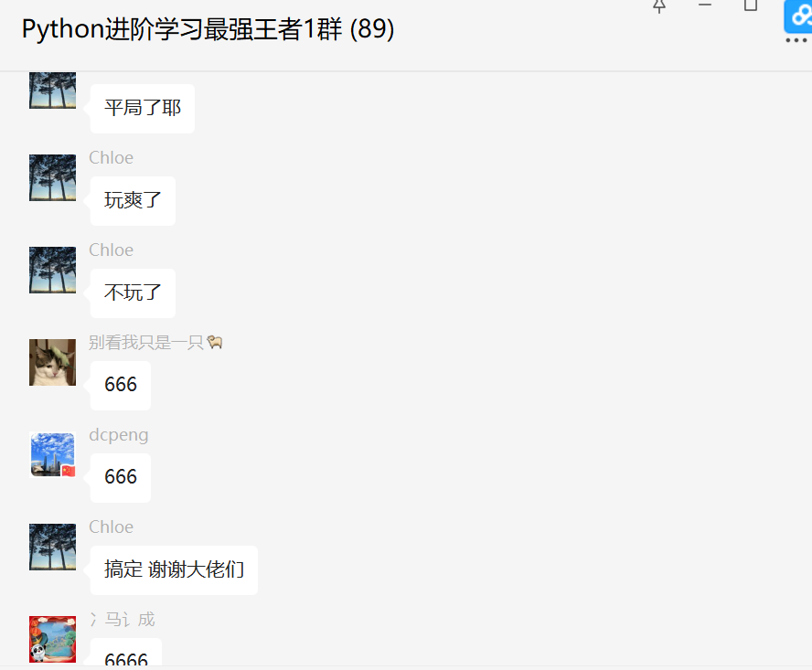This screenshot has height=670, width=812.
Task: View the cat avatar profile
Action: [x=52, y=363]
